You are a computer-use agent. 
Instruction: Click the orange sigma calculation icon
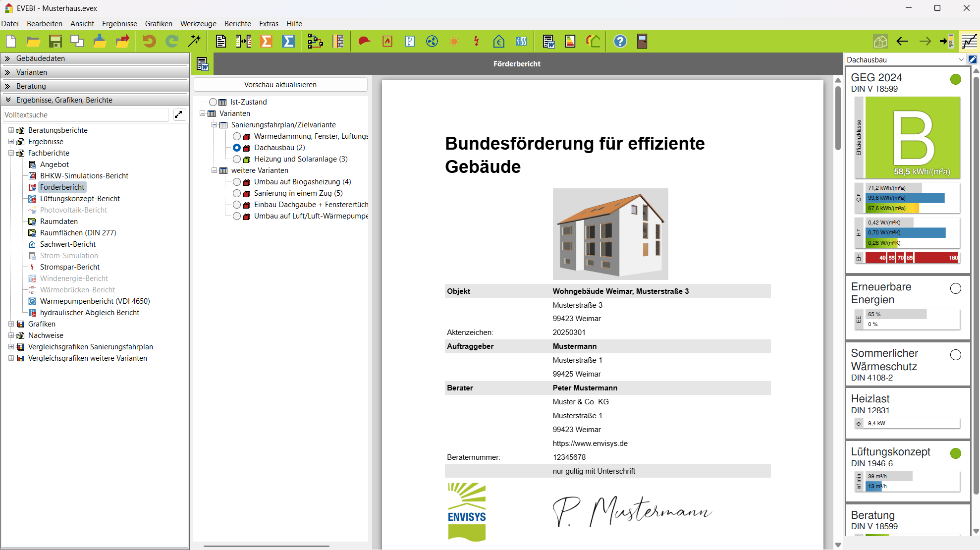[266, 41]
